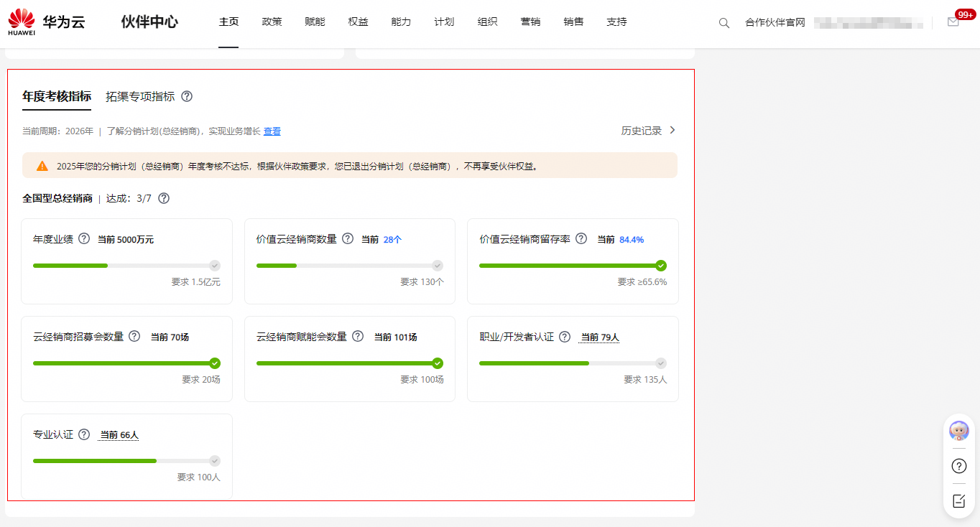This screenshot has width=980, height=527.
Task: Click the 年度业绩 progress bar
Action: 126,266
